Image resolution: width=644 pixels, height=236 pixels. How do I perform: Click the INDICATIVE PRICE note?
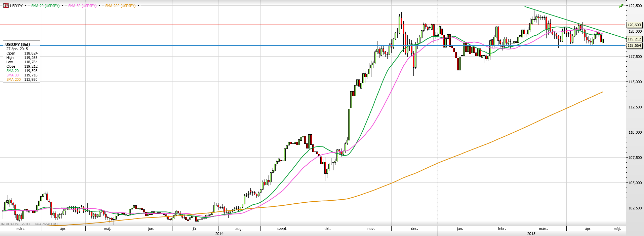click(16, 224)
